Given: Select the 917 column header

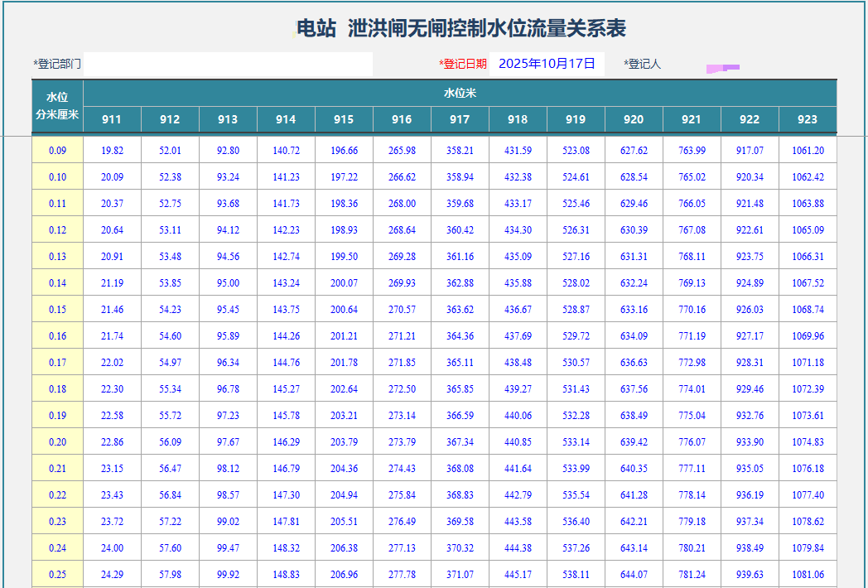Looking at the screenshot, I should (460, 119).
